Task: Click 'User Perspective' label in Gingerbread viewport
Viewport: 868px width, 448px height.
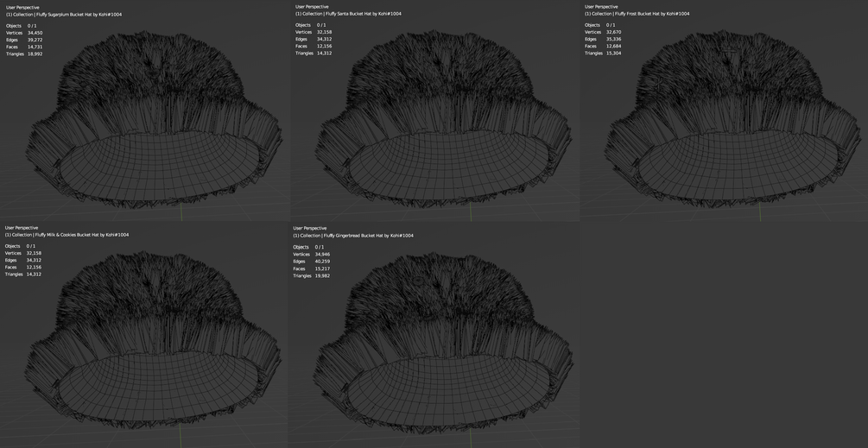Action: [309, 229]
